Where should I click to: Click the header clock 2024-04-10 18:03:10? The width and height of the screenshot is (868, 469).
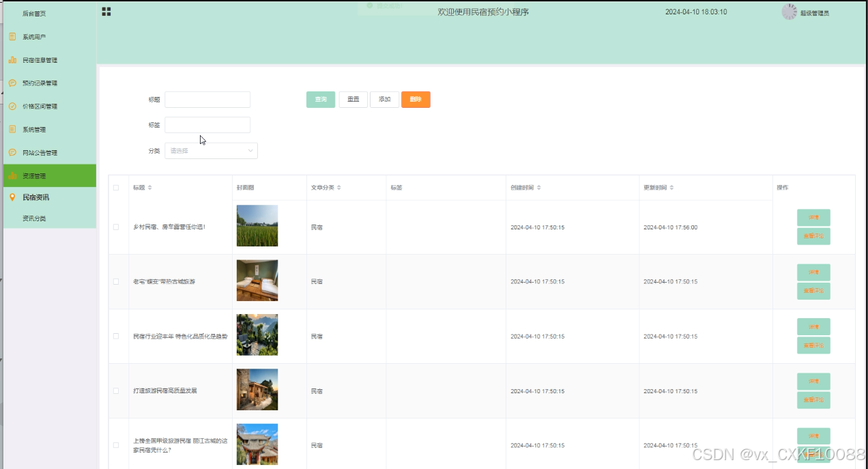(x=696, y=12)
